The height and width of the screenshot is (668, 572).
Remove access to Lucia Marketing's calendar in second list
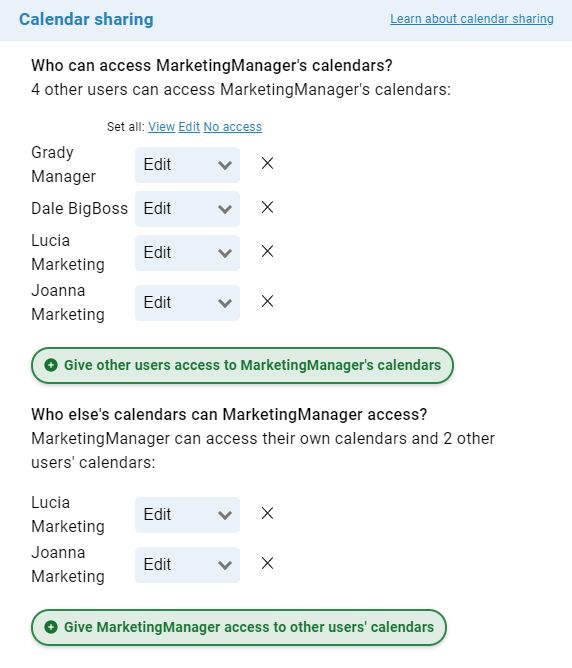click(267, 513)
